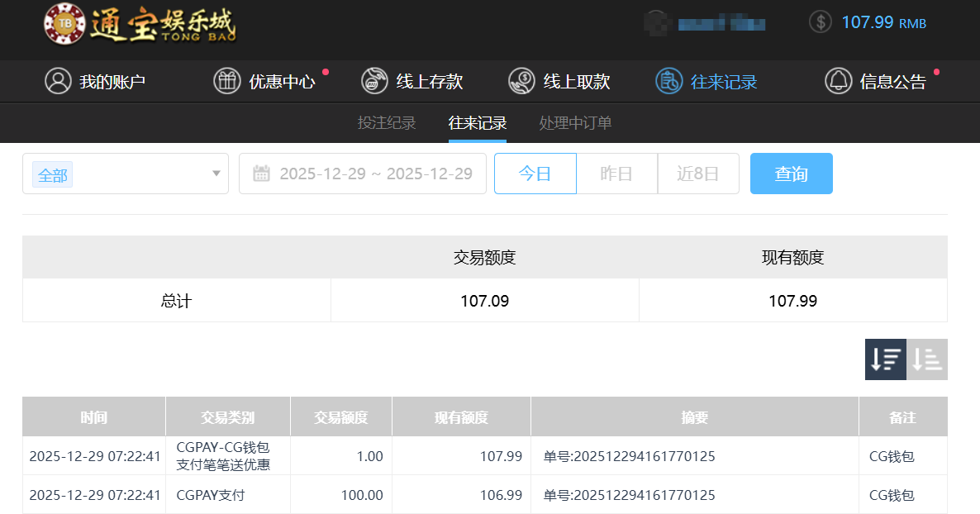Open the date range picker
This screenshot has height=514, width=980.
(x=363, y=174)
